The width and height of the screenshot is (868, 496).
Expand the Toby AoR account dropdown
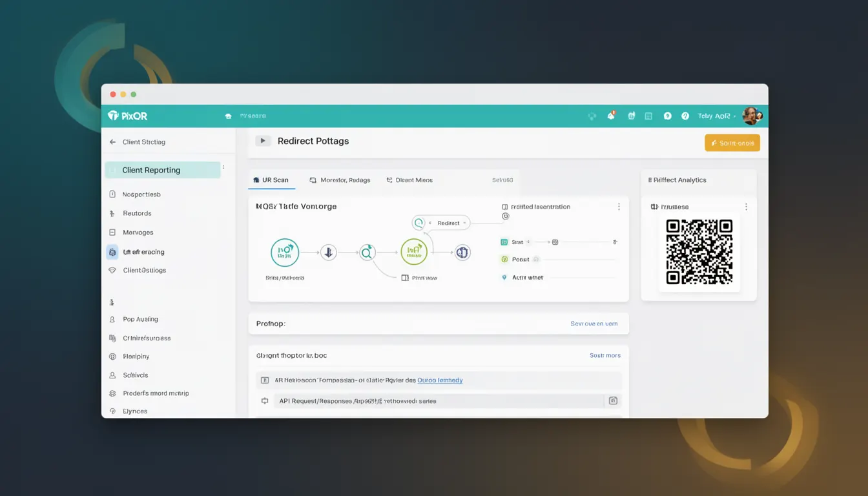[716, 116]
